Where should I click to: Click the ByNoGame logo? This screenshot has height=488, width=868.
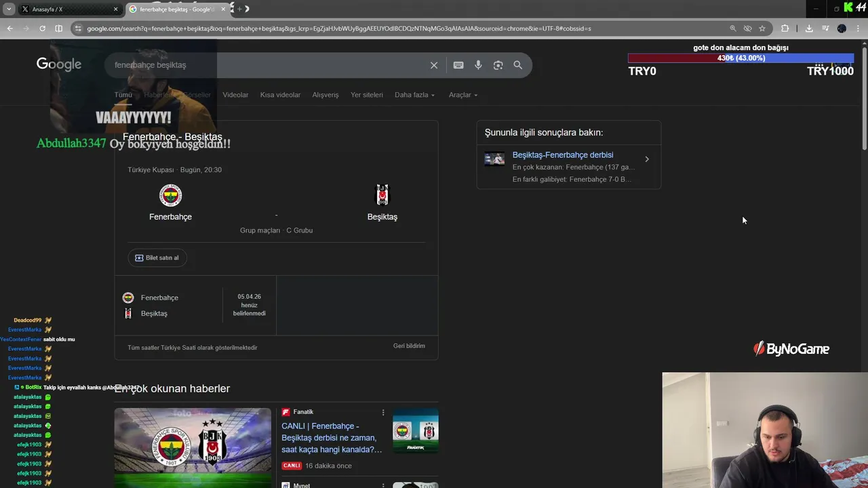pyautogui.click(x=791, y=349)
